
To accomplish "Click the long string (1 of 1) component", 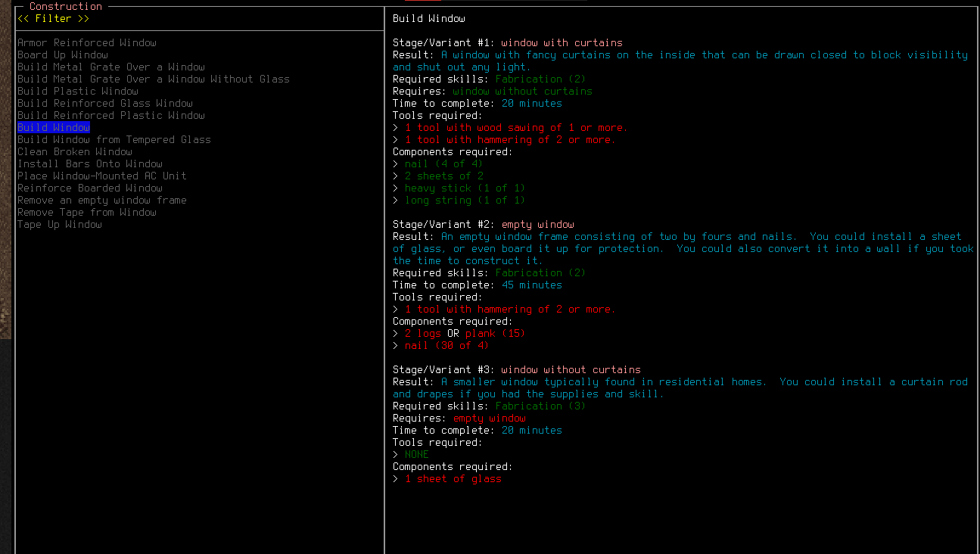I will tap(465, 200).
